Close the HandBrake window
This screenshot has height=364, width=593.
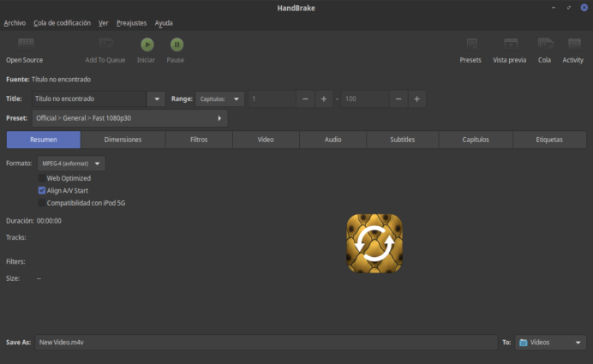[x=584, y=8]
